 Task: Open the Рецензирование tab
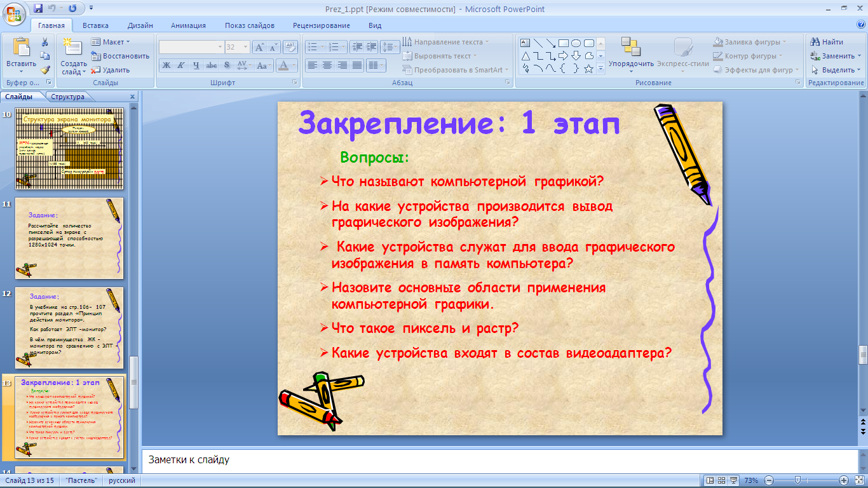322,25
